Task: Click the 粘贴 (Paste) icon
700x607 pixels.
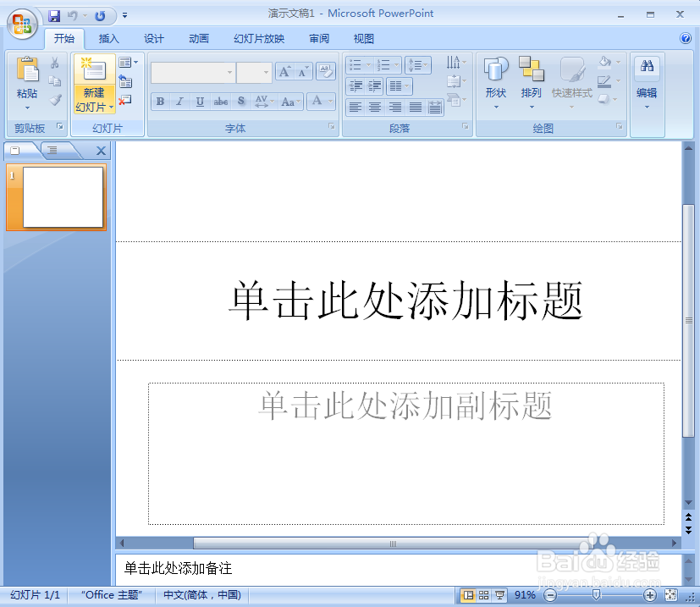Action: [x=29, y=76]
